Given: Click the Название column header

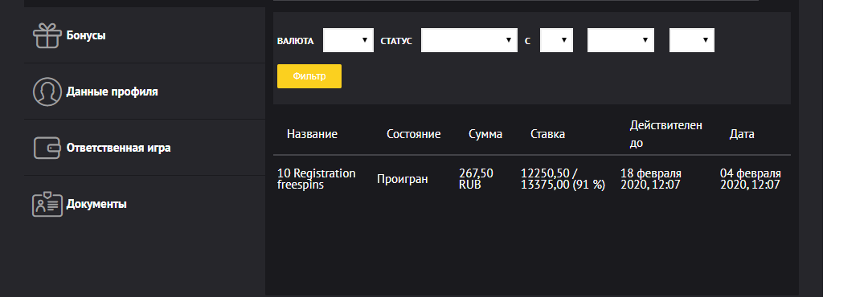Looking at the screenshot, I should (312, 134).
